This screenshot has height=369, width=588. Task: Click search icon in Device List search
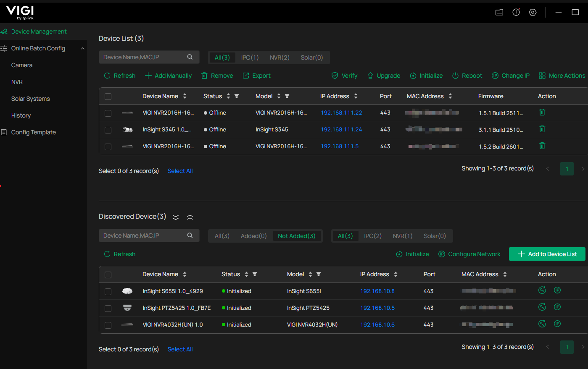click(190, 57)
